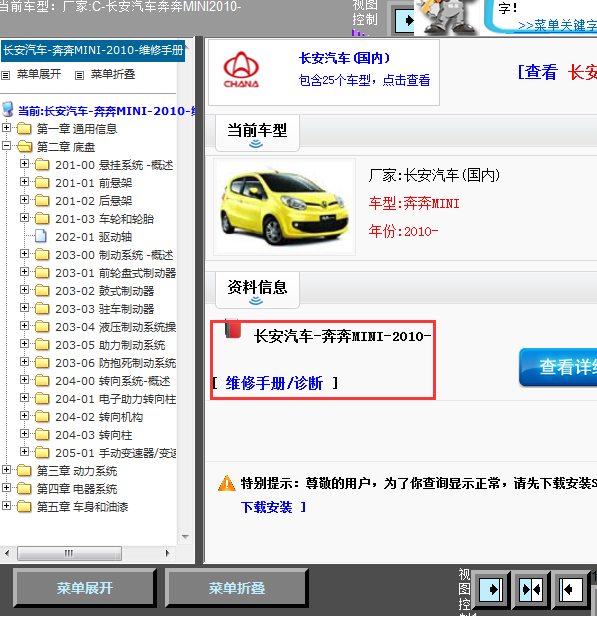Click 长安汽车-奔奔MINI-2010- manual title text
Screen dimensions: 597x620
point(342,336)
